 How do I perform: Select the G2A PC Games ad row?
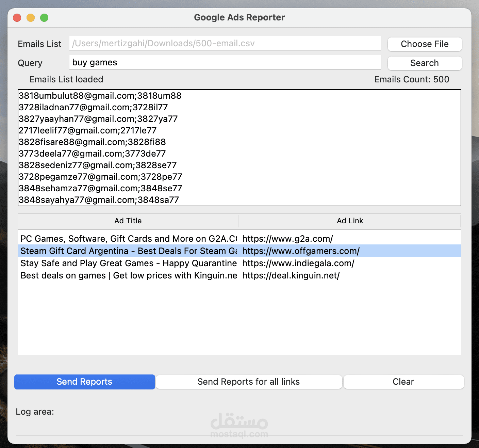[128, 239]
